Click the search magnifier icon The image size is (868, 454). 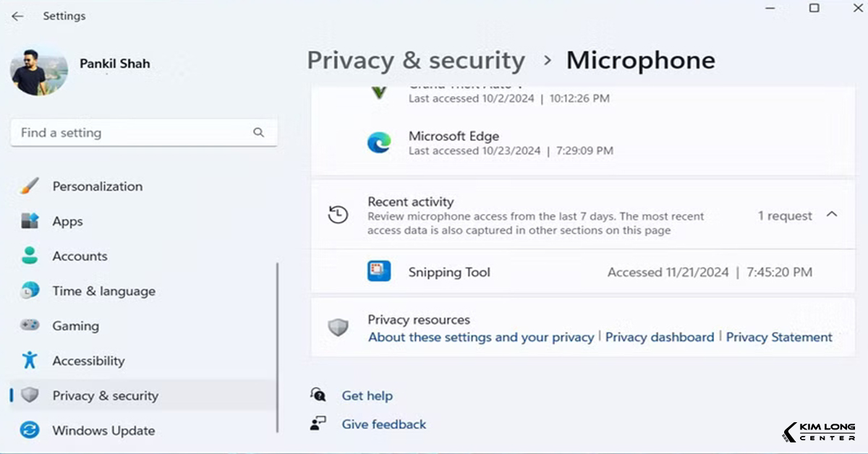(258, 133)
